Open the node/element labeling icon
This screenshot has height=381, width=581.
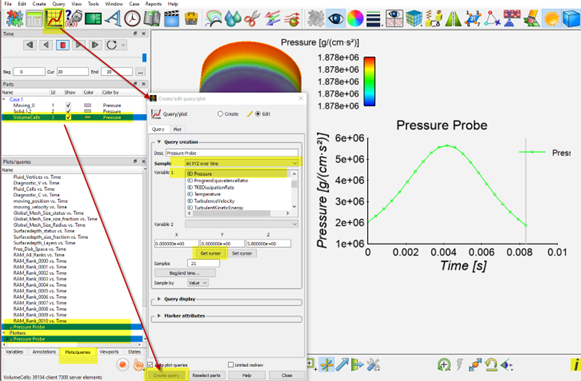click(473, 18)
